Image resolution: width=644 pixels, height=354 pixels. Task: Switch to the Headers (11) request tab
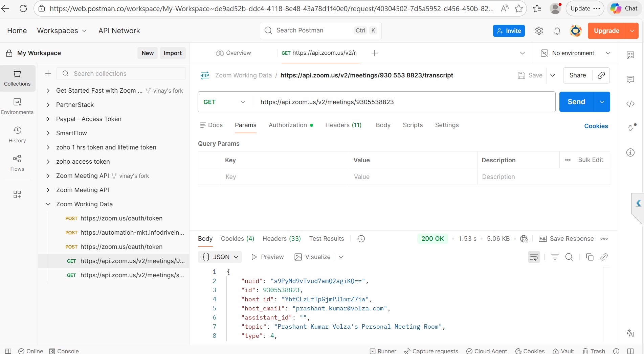point(343,125)
